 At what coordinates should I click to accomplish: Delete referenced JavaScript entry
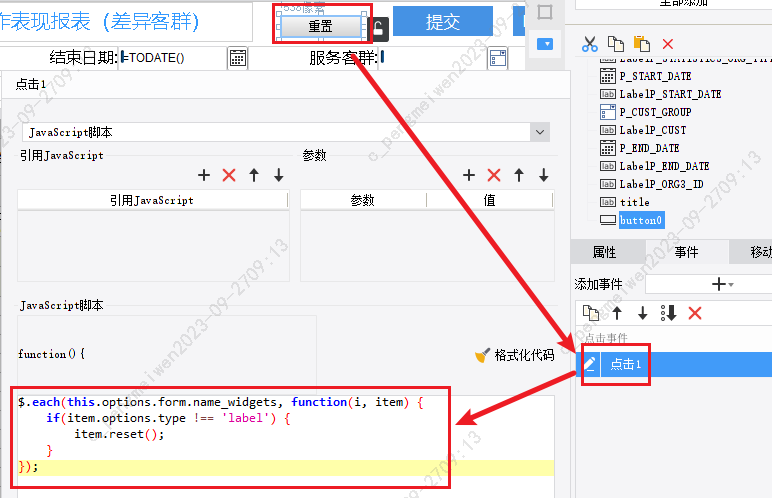(x=229, y=175)
